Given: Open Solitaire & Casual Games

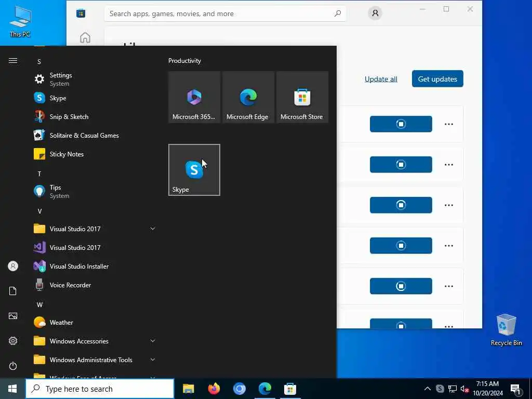Looking at the screenshot, I should [x=95, y=136].
